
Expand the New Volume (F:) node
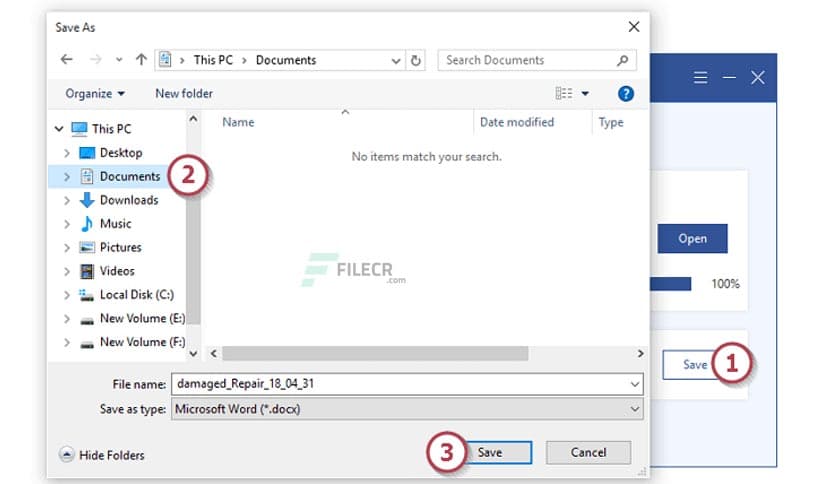click(x=67, y=342)
